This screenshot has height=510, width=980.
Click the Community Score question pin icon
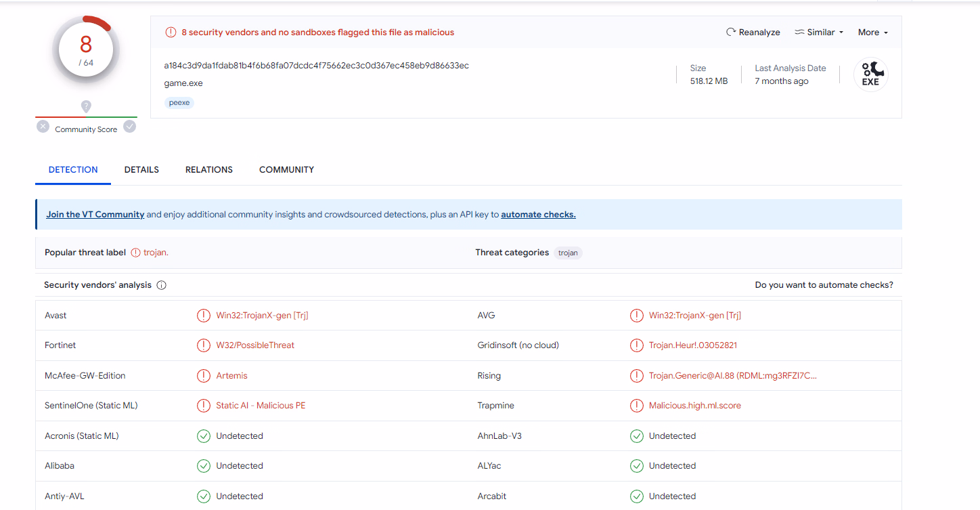point(86,106)
